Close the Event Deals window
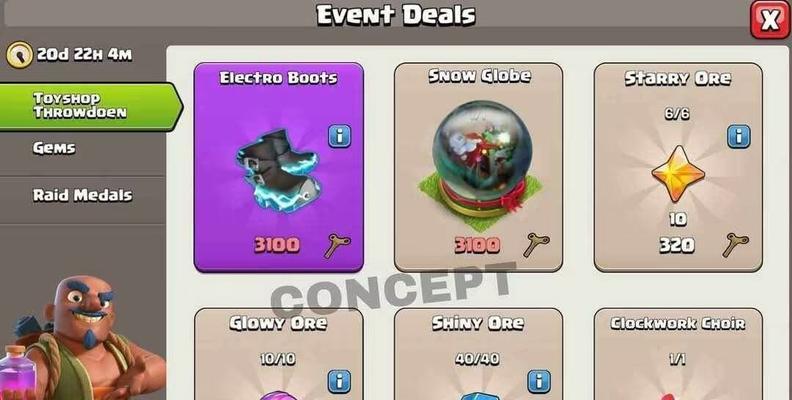This screenshot has height=400, width=792. pos(769,20)
